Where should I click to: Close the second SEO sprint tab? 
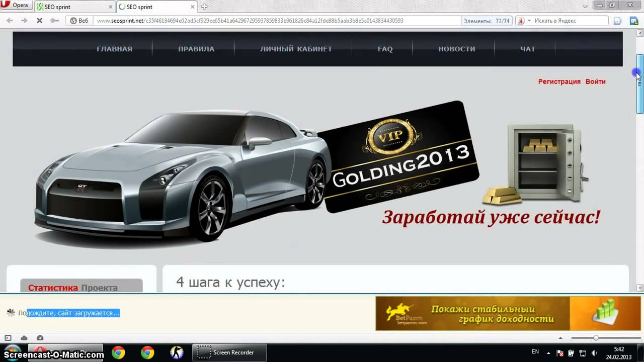point(192,7)
